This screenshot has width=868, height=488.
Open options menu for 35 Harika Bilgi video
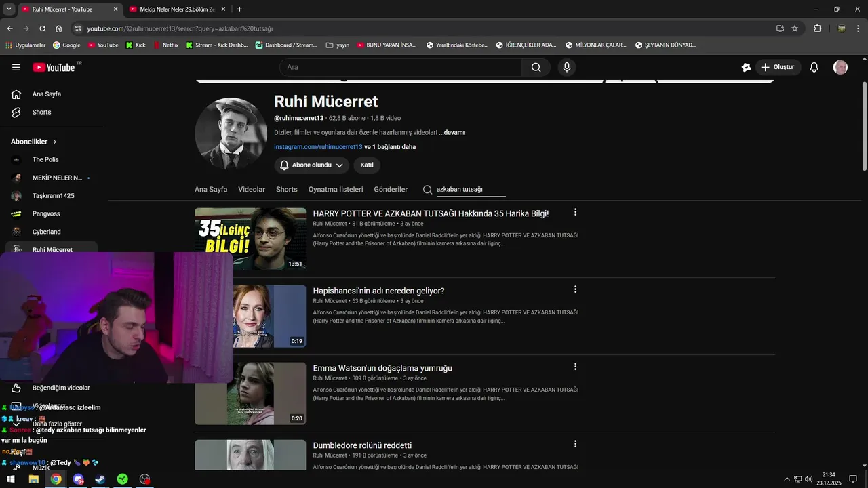coord(575,212)
